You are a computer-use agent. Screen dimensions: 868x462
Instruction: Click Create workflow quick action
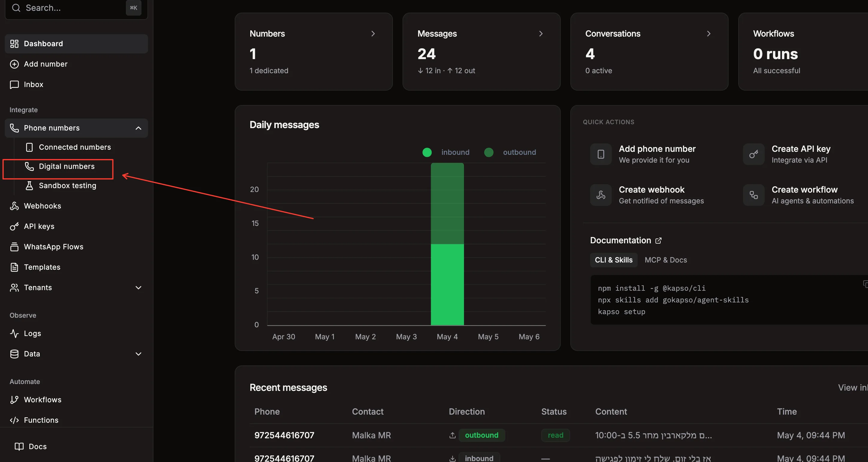point(799,195)
